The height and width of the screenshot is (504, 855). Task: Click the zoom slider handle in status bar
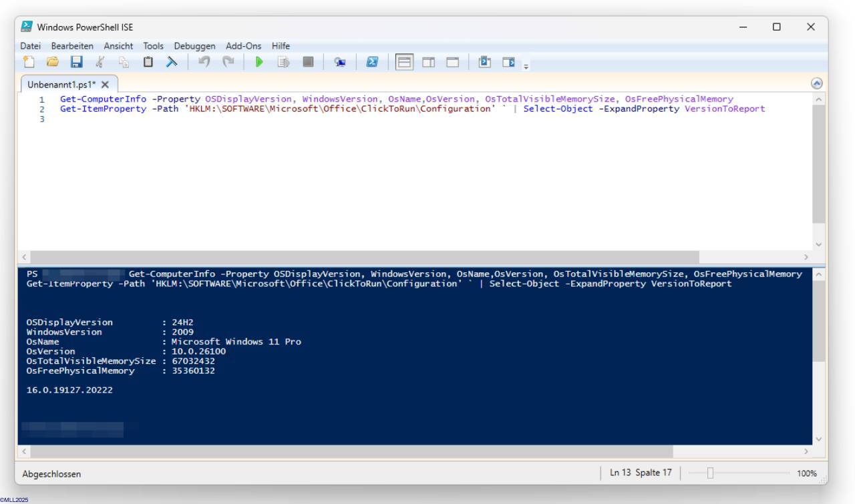pos(710,473)
